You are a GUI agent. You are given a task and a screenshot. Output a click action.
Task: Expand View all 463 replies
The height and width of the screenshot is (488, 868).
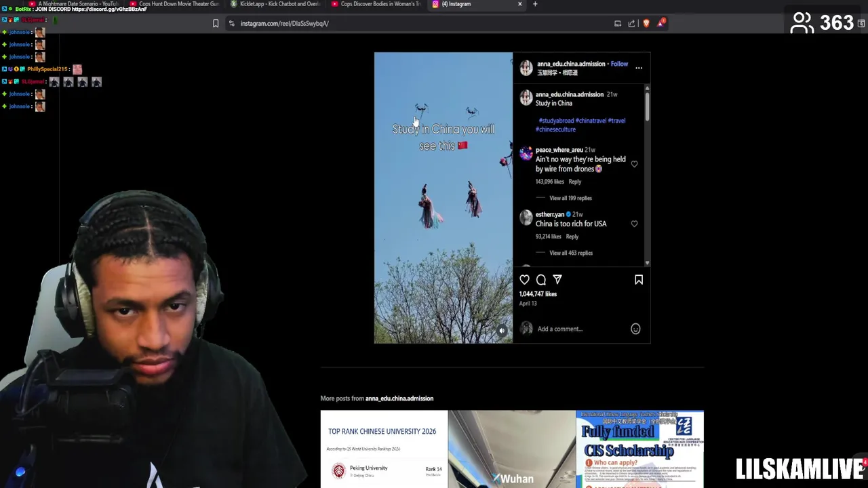pyautogui.click(x=571, y=253)
